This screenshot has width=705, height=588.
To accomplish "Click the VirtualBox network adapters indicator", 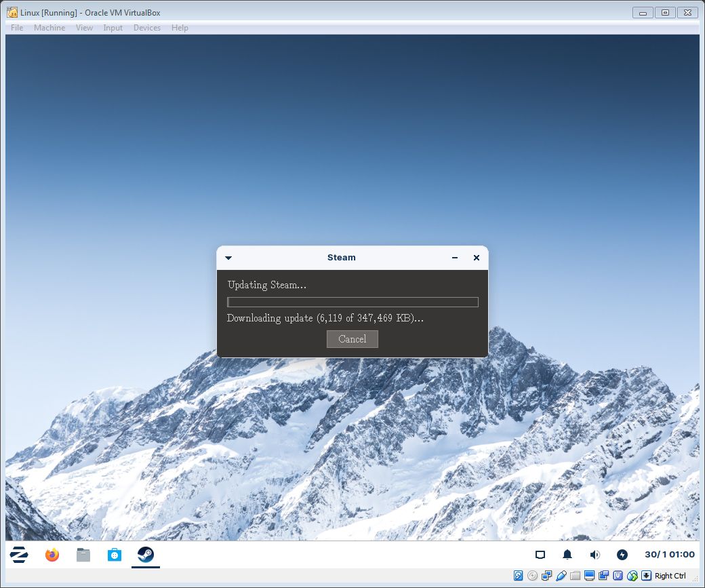I will pyautogui.click(x=547, y=575).
